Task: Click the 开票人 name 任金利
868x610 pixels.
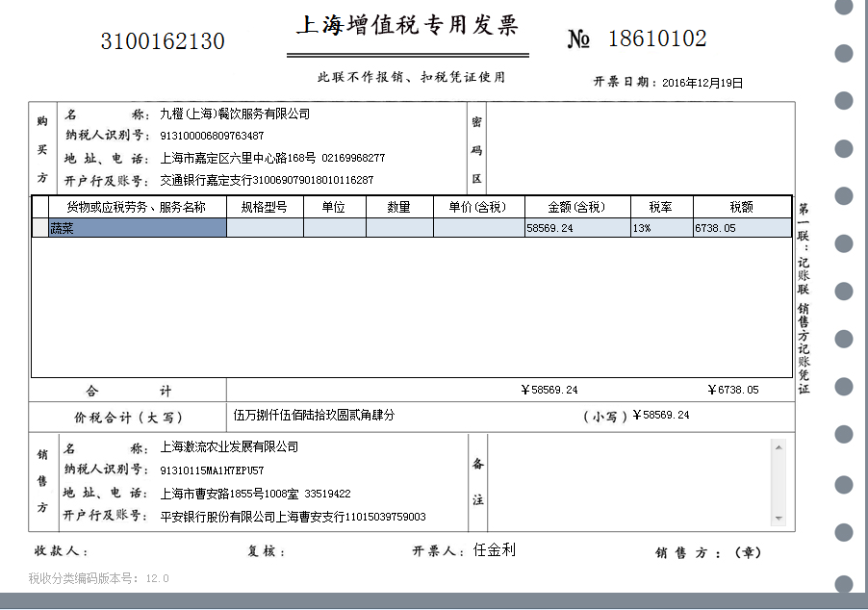Action: 495,550
